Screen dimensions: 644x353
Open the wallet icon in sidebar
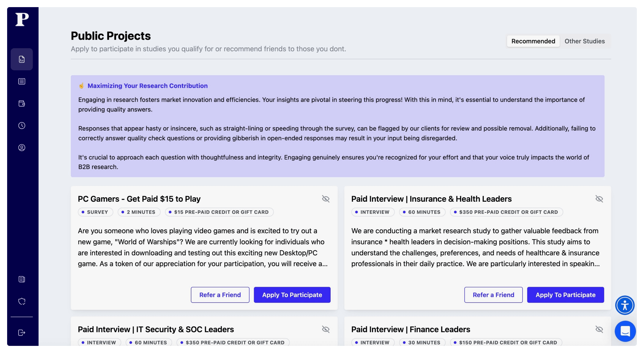point(22,104)
